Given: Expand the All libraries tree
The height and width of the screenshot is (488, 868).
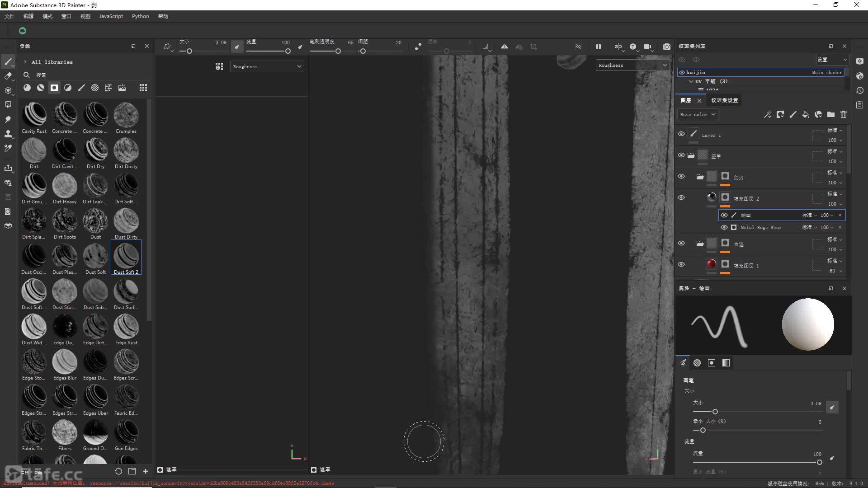Looking at the screenshot, I should pyautogui.click(x=25, y=62).
